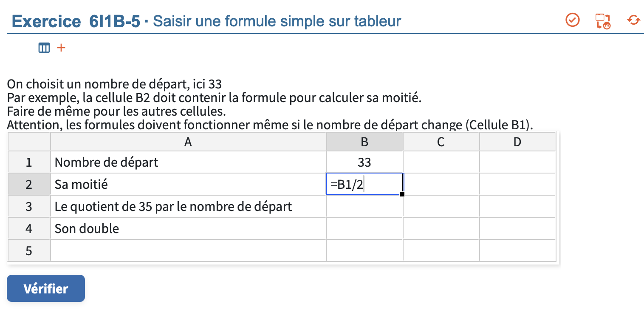Select cell B3 for the quotient formula
The height and width of the screenshot is (313, 644).
pyautogui.click(x=364, y=206)
